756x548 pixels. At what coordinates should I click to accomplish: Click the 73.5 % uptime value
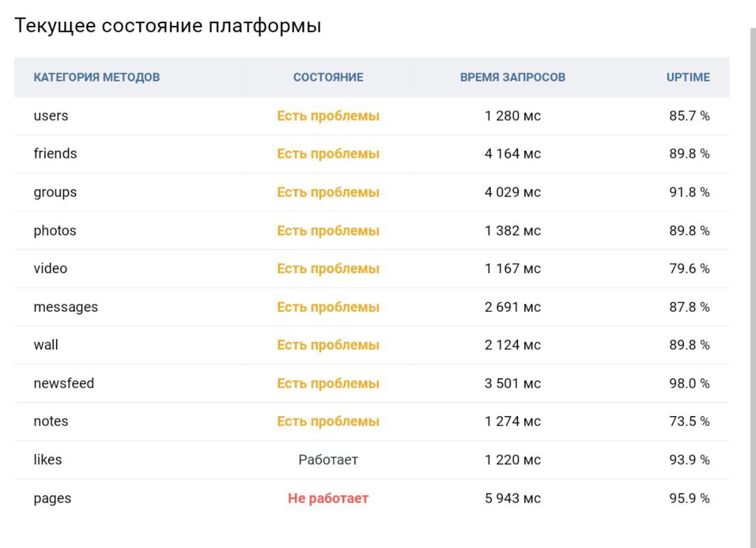pyautogui.click(x=689, y=421)
